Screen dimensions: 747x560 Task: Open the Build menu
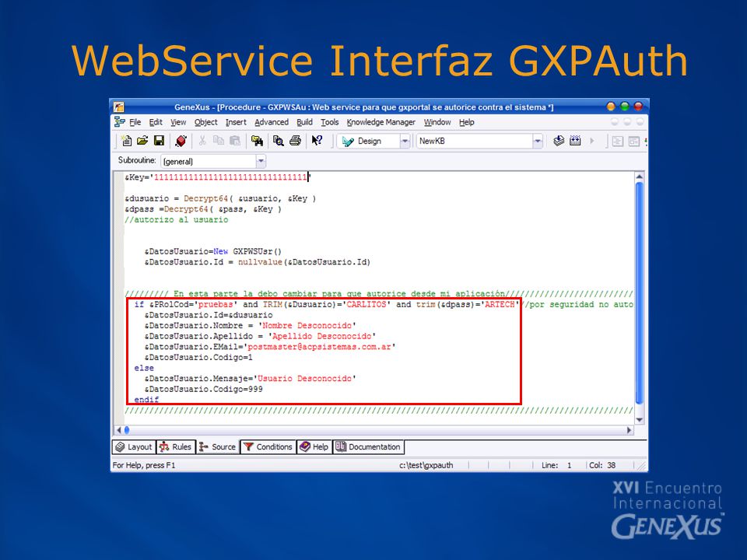click(304, 122)
